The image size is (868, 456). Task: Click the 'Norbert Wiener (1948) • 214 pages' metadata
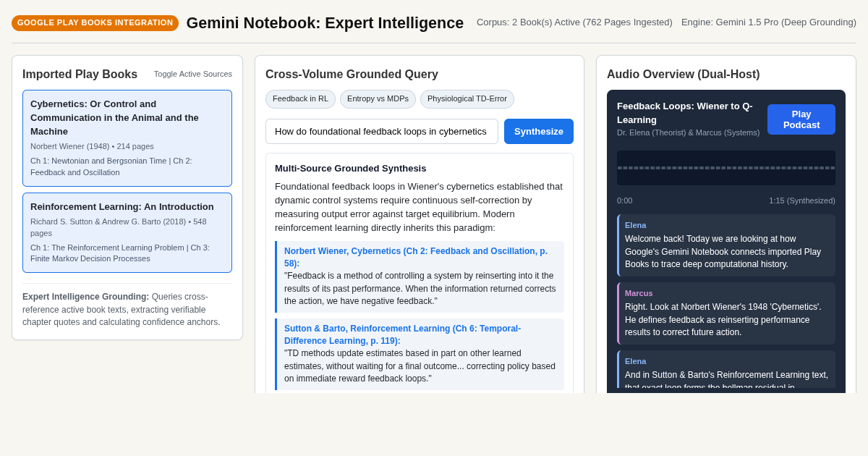(x=92, y=146)
